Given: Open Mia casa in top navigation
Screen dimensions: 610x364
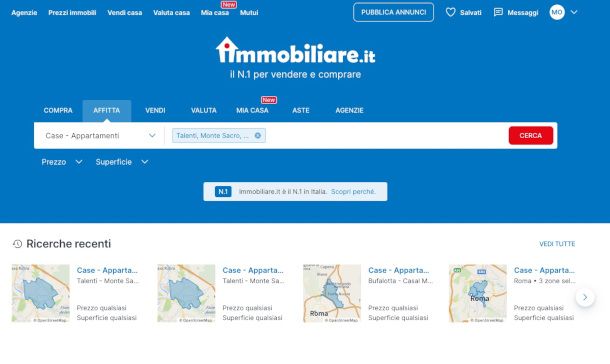Looking at the screenshot, I should click(215, 12).
